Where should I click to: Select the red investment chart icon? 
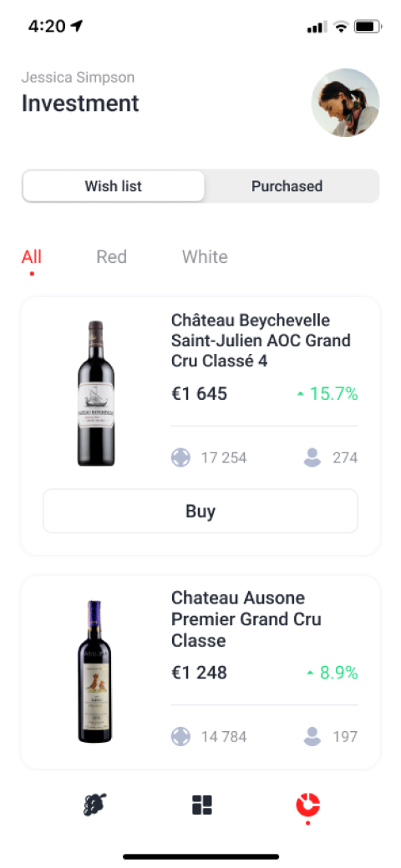pos(308,805)
